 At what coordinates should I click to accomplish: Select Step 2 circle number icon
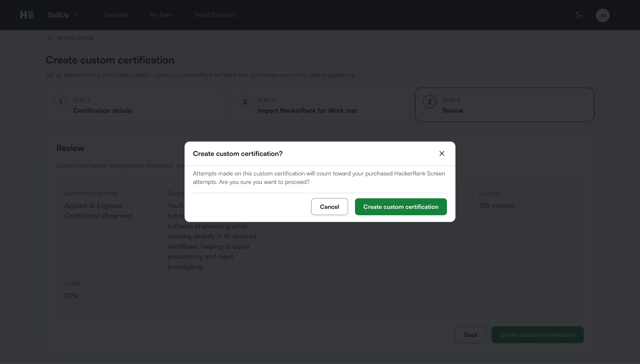[245, 102]
